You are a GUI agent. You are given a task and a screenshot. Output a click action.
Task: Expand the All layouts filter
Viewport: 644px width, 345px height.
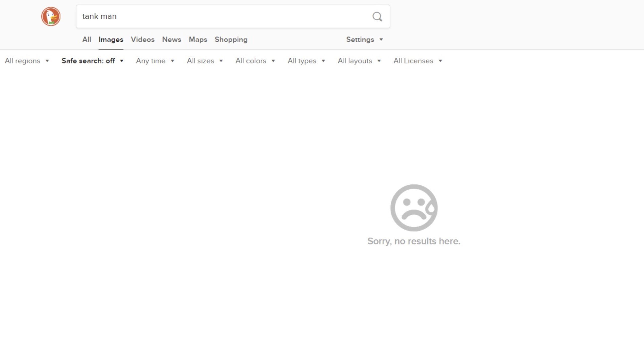pos(359,61)
